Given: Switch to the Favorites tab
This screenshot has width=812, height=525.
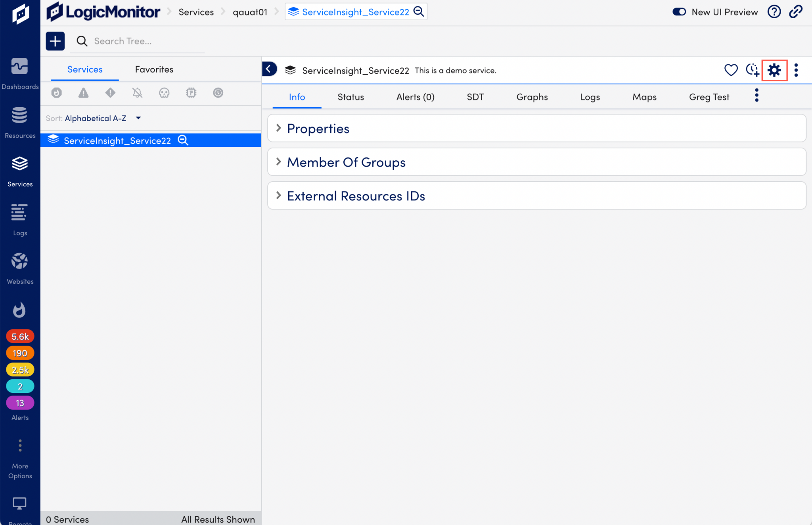Looking at the screenshot, I should point(154,69).
